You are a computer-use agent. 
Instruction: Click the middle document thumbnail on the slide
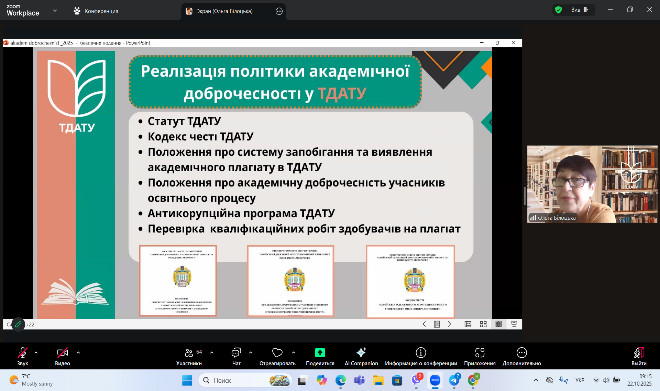(x=290, y=281)
